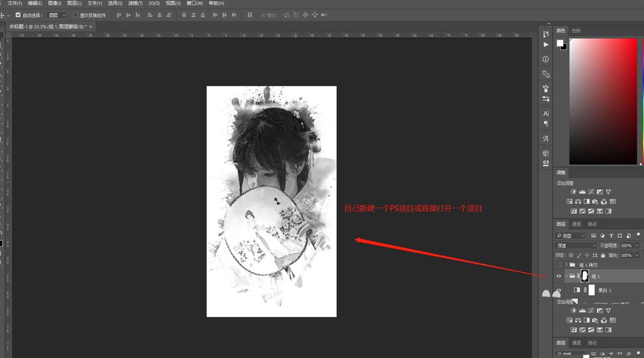Open the Brushes panel cup icon
This screenshot has width=644, height=358.
[546, 89]
